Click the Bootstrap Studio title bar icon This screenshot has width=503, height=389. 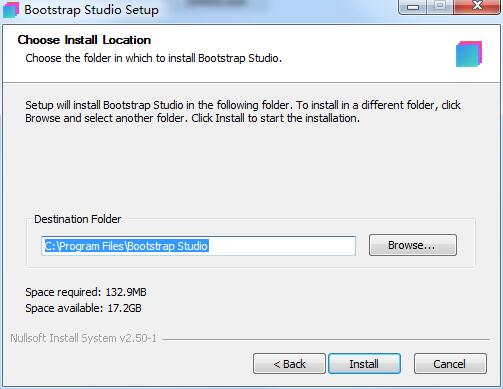(11, 10)
